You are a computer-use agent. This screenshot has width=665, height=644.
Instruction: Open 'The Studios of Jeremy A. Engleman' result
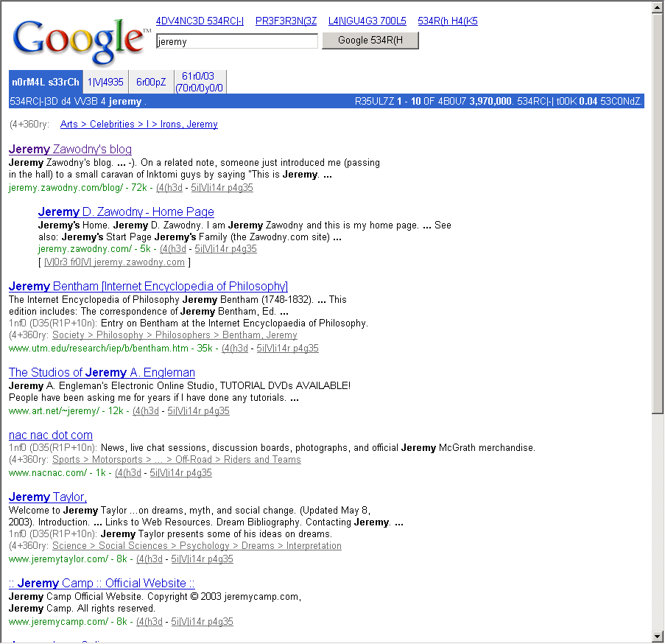pyautogui.click(x=102, y=373)
